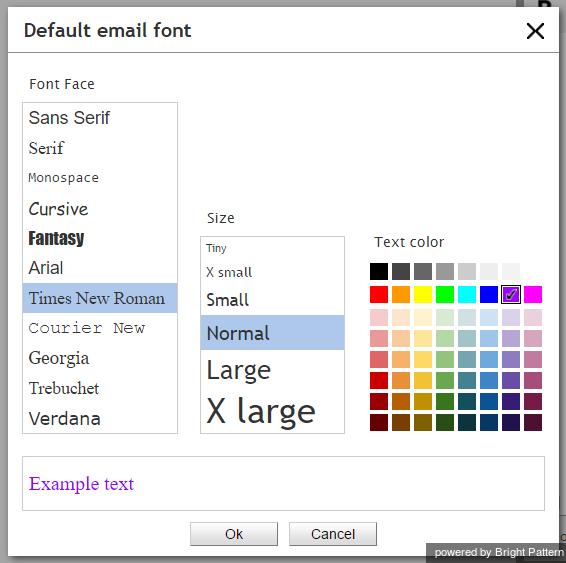The height and width of the screenshot is (563, 566).
Task: Pick the darkest plum swatch under magenta
Action: [x=533, y=423]
